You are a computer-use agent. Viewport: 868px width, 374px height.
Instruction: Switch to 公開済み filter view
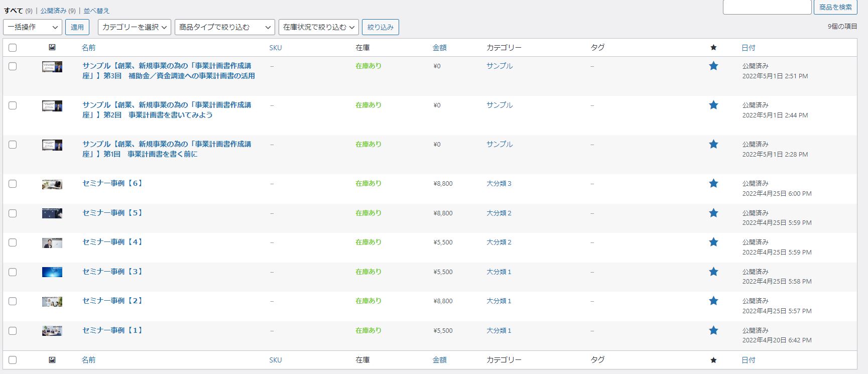click(x=53, y=11)
